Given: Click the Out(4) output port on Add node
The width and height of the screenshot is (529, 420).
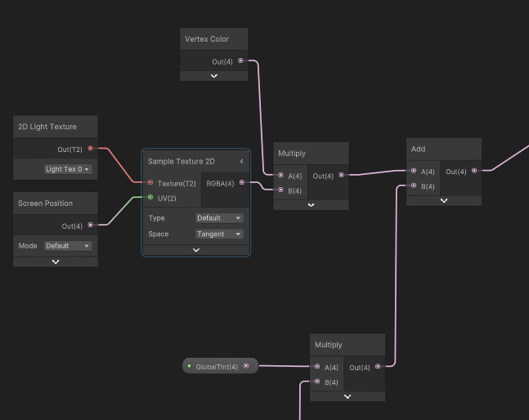Looking at the screenshot, I should [474, 171].
